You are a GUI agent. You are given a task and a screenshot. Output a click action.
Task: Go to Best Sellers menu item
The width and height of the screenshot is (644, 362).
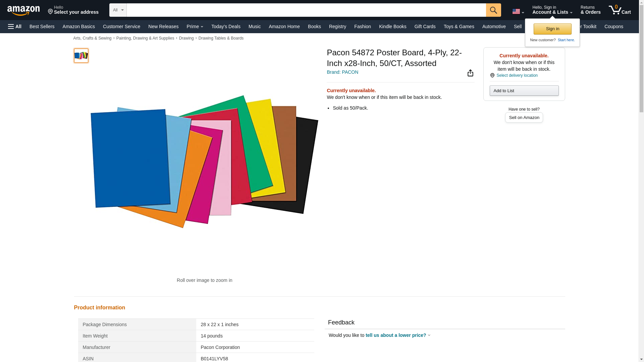[42, 26]
